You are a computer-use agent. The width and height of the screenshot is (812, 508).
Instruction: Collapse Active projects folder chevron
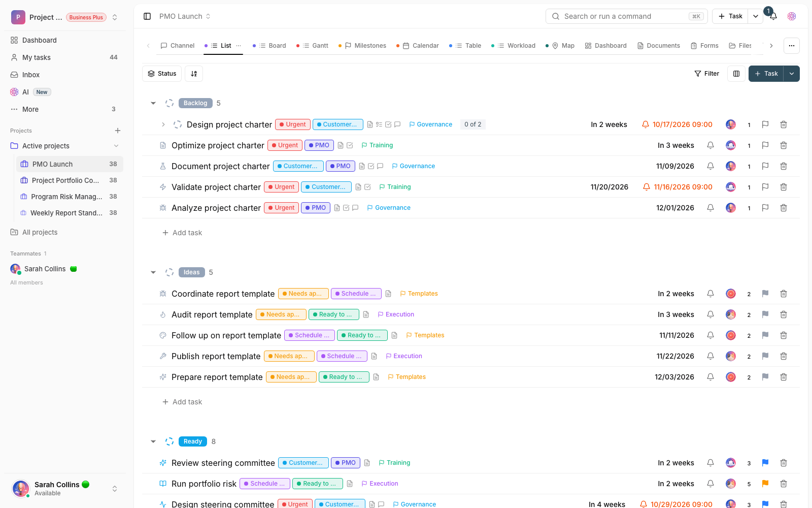pyautogui.click(x=116, y=146)
